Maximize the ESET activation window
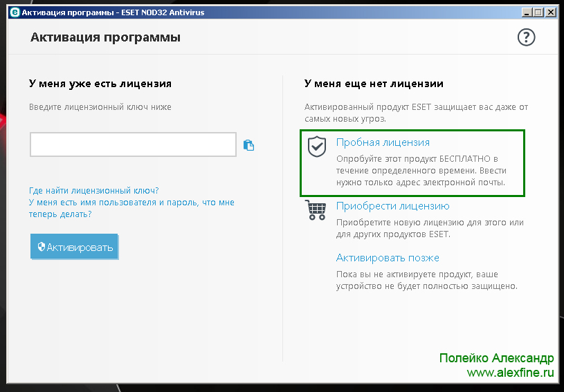Image resolution: width=564 pixels, height=392 pixels. (538, 12)
